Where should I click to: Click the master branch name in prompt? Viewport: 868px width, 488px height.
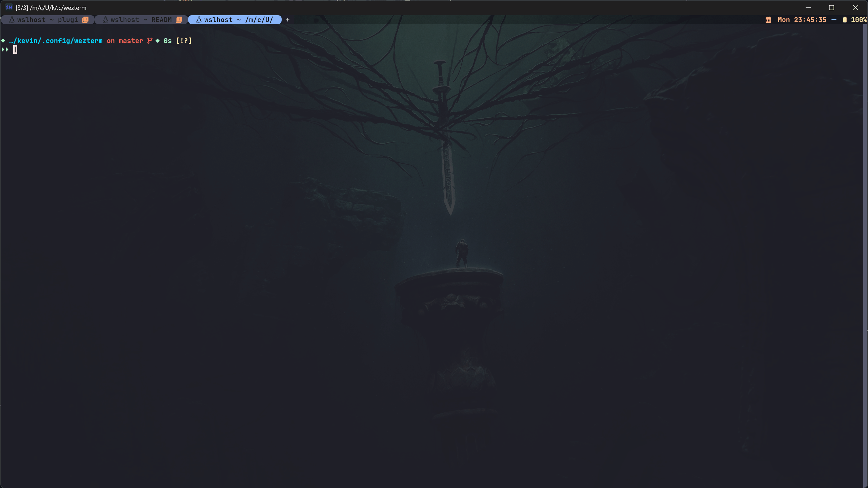[x=131, y=41]
